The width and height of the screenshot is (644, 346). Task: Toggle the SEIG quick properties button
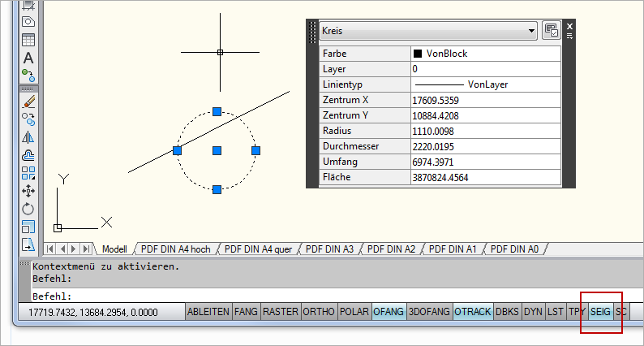[600, 312]
